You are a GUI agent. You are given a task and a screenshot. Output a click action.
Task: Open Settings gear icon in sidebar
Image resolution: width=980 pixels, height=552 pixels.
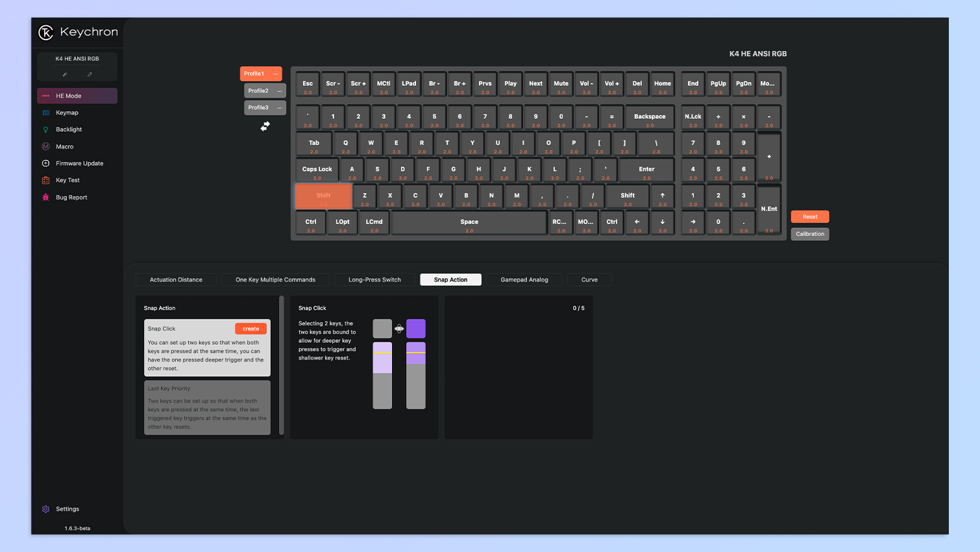tap(45, 509)
